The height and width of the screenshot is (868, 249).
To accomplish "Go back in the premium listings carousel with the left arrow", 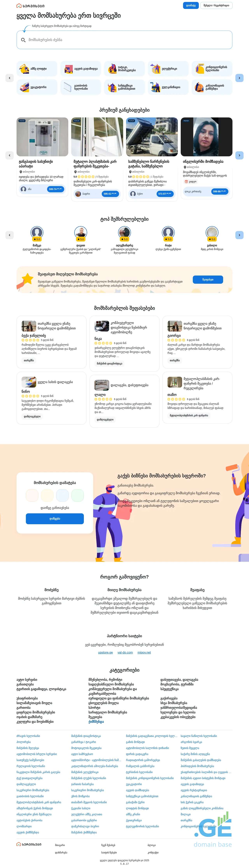I will pos(9,155).
